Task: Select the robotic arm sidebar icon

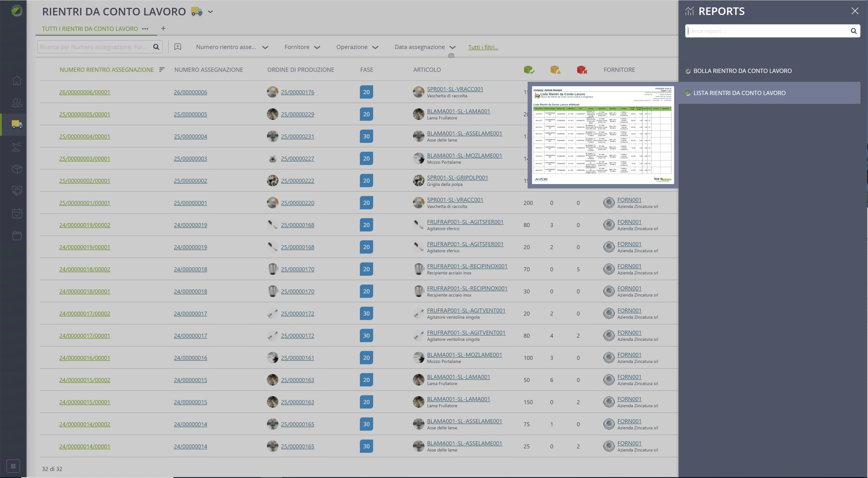Action: [x=17, y=147]
